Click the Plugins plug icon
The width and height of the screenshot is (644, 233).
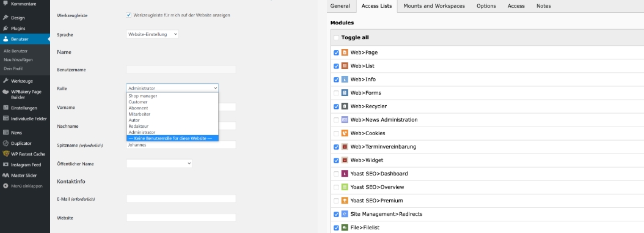pos(5,28)
